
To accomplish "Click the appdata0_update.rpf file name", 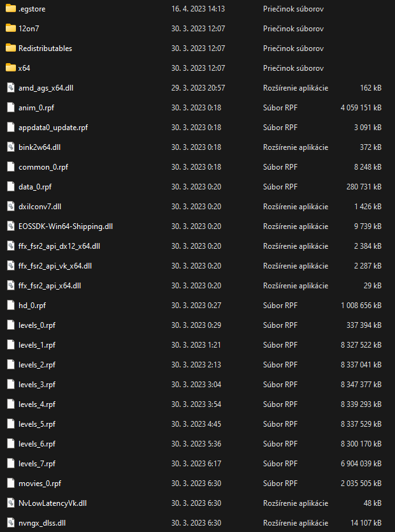I will click(53, 127).
